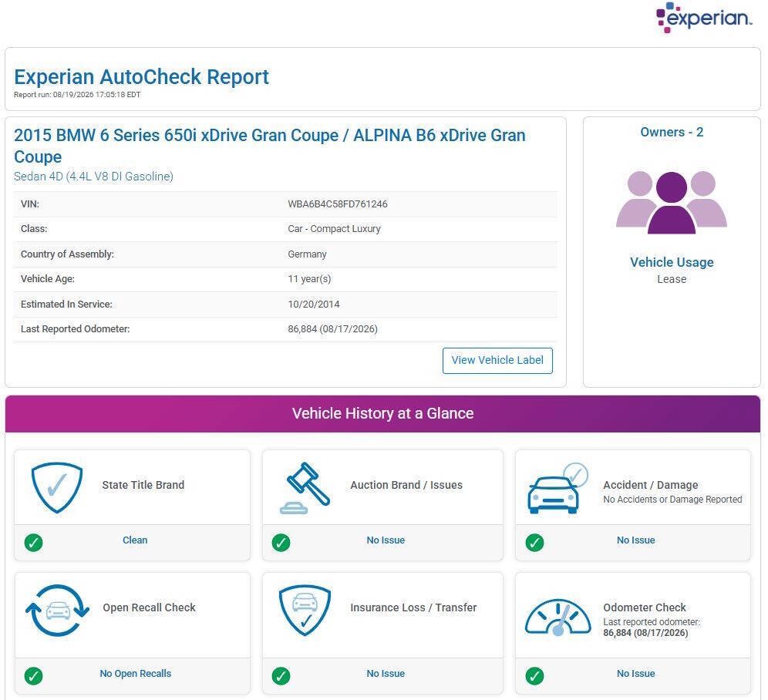Image resolution: width=768 pixels, height=700 pixels.
Task: Click green checkmark in Insurance Loss card
Action: tap(281, 675)
